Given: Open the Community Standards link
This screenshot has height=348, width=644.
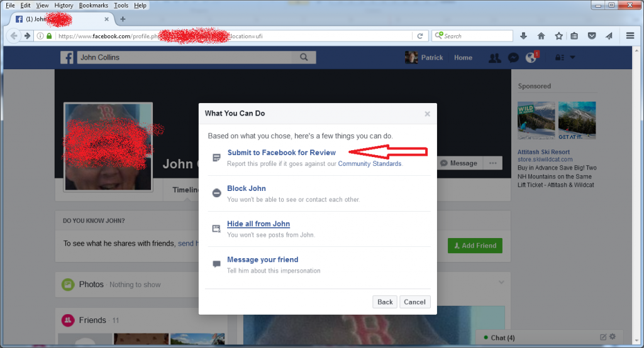Looking at the screenshot, I should pyautogui.click(x=370, y=164).
